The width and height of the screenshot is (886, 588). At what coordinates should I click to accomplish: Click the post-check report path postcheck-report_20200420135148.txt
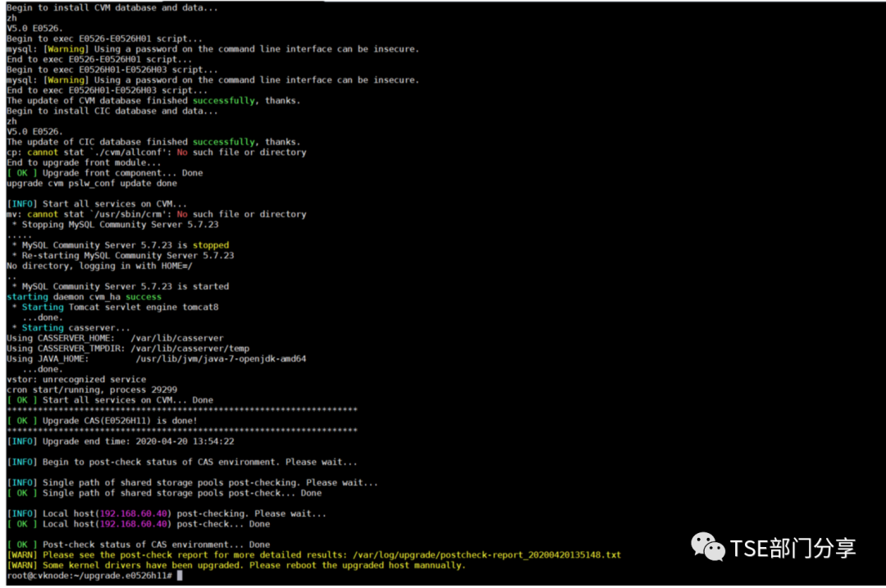[530, 555]
